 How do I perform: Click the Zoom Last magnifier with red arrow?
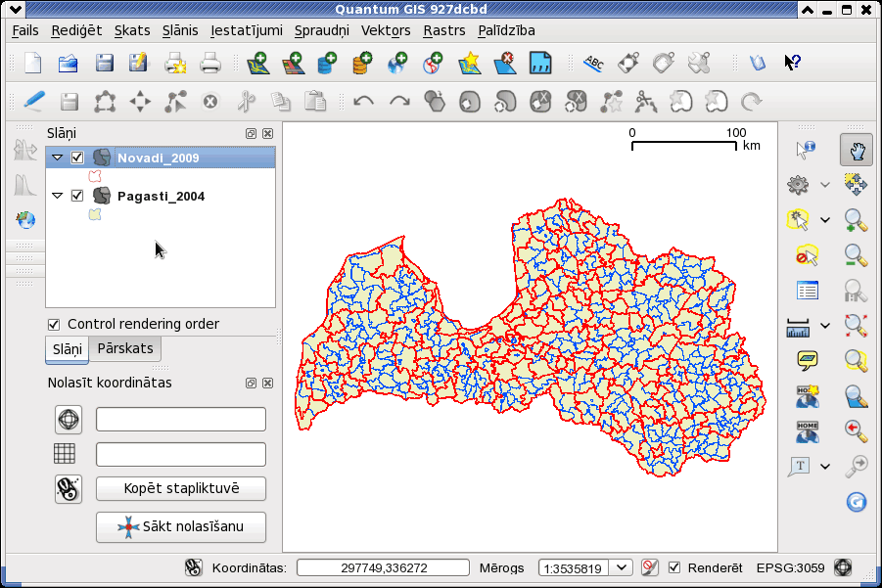(856, 431)
